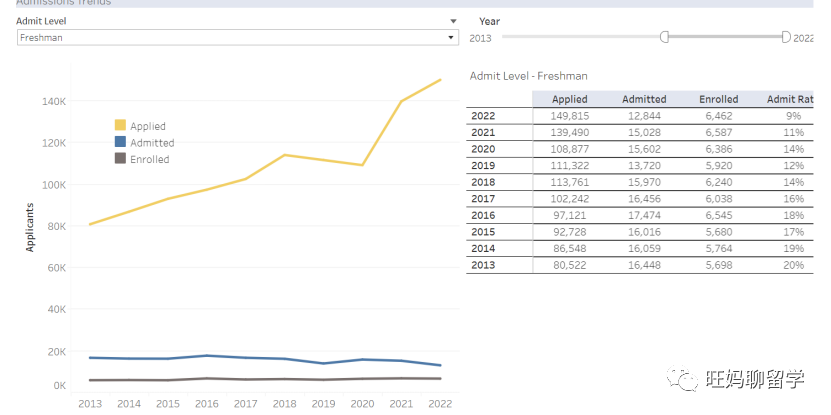Click the Admit Rate column header
Screen dimensions: 831x415
[x=790, y=99]
